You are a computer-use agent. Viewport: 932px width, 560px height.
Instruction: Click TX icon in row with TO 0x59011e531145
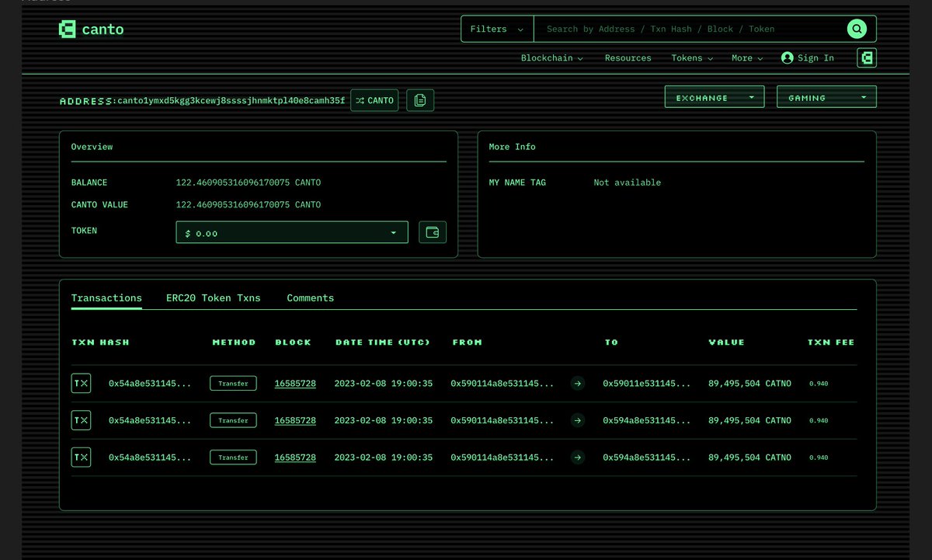(x=81, y=383)
